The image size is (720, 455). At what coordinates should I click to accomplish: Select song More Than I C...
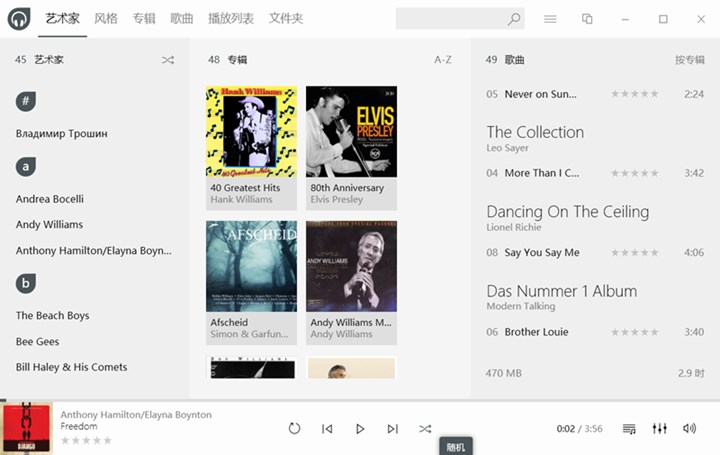[542, 173]
